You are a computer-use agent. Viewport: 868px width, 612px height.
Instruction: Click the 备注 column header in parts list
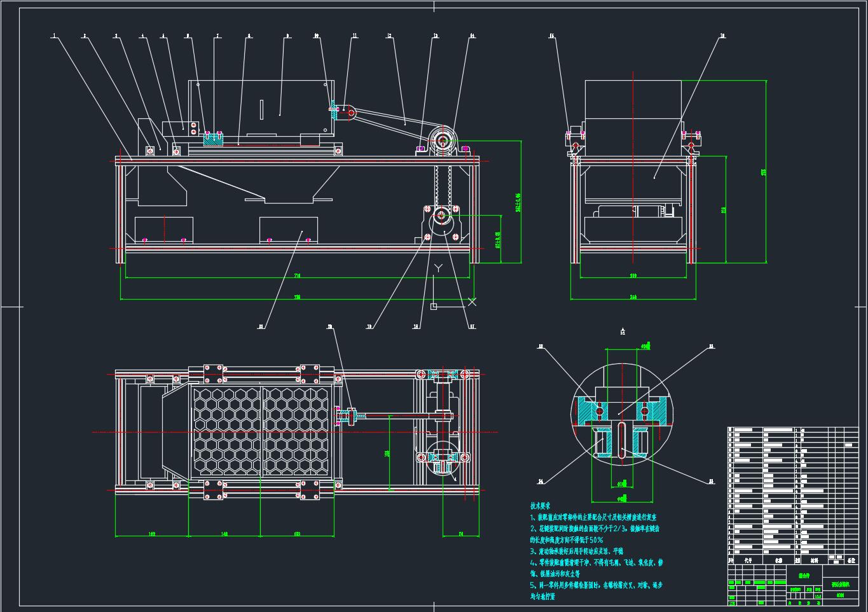coord(851,560)
